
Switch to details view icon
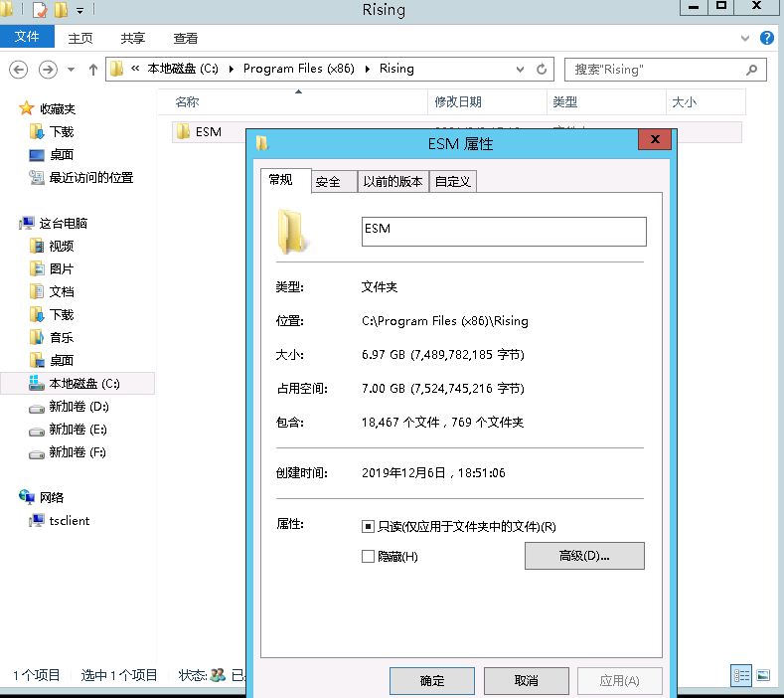pos(741,675)
